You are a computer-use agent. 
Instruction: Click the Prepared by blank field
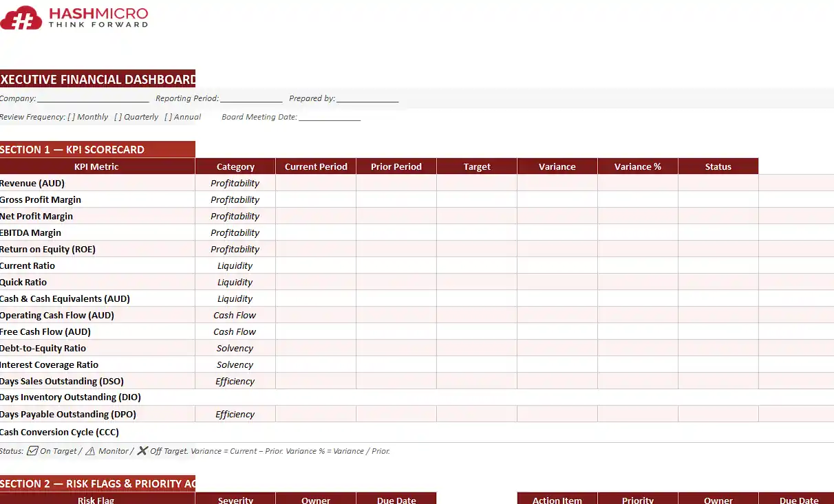pos(367,99)
